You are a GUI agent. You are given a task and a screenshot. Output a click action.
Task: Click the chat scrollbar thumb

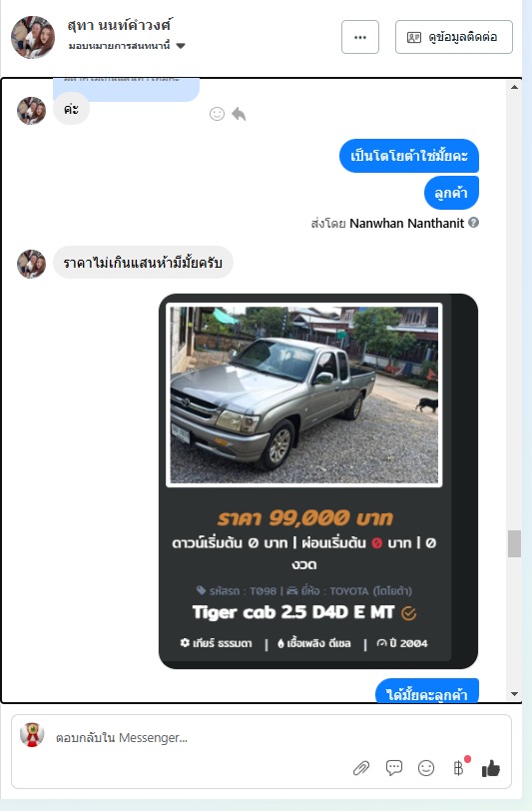(514, 543)
